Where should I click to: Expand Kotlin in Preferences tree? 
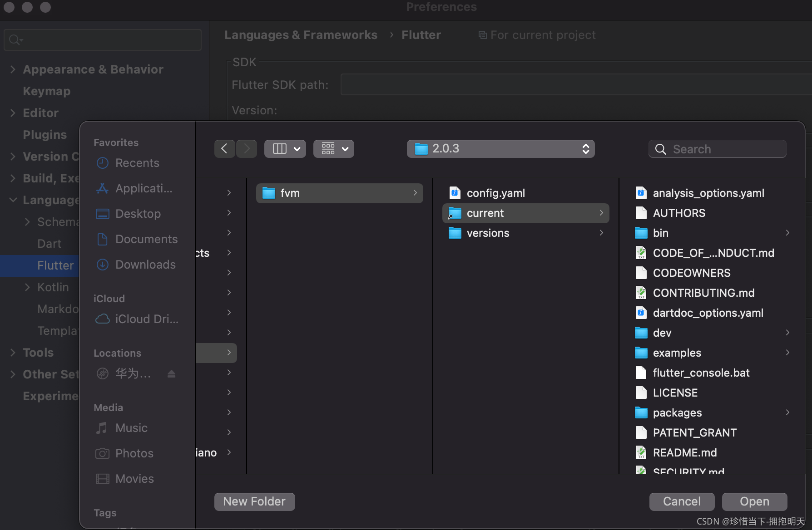tap(27, 287)
